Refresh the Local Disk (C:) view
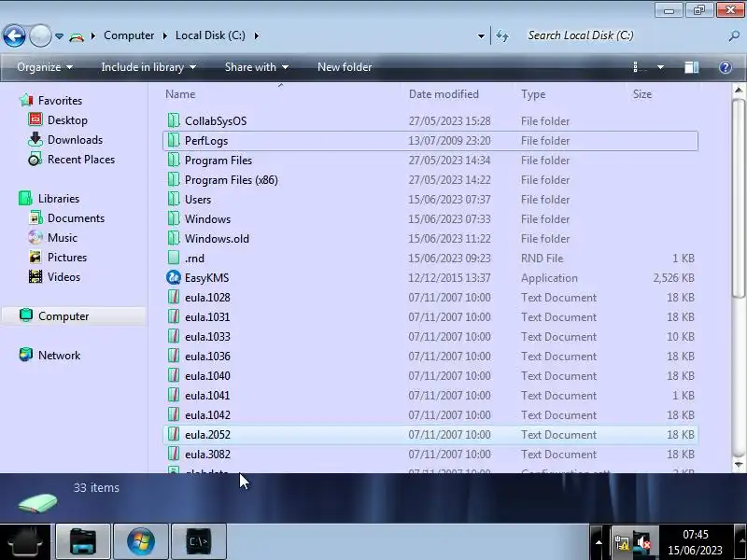Image resolution: width=747 pixels, height=560 pixels. 502,36
